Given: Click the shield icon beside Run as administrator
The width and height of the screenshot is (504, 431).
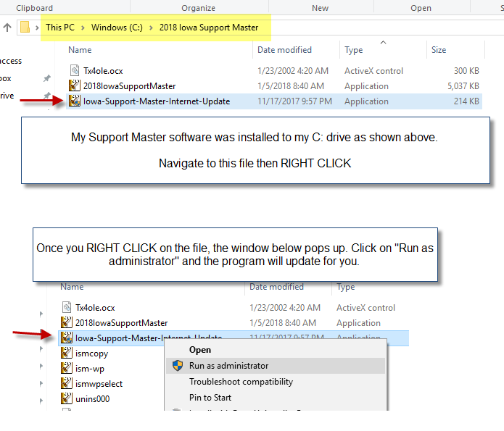Looking at the screenshot, I should pos(178,366).
